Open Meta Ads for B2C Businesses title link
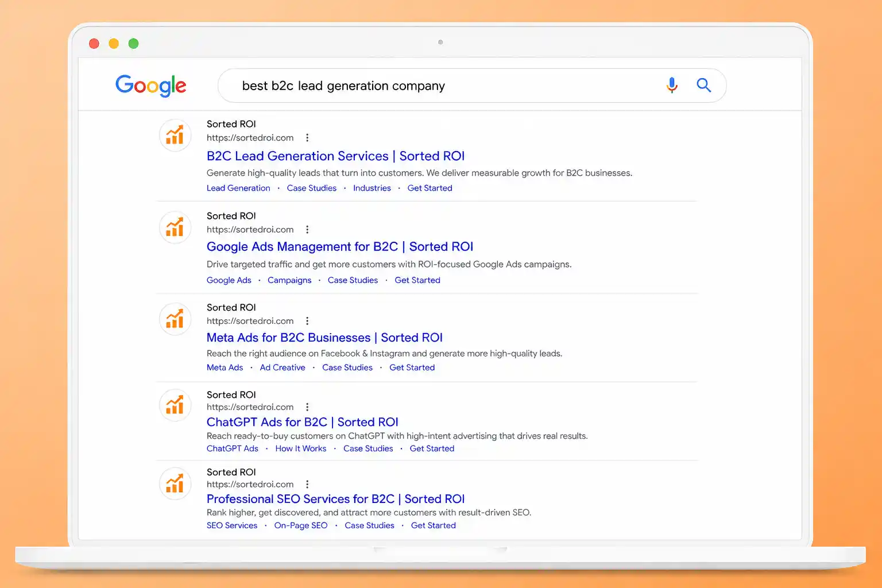Viewport: 882px width, 588px height. pyautogui.click(x=324, y=338)
